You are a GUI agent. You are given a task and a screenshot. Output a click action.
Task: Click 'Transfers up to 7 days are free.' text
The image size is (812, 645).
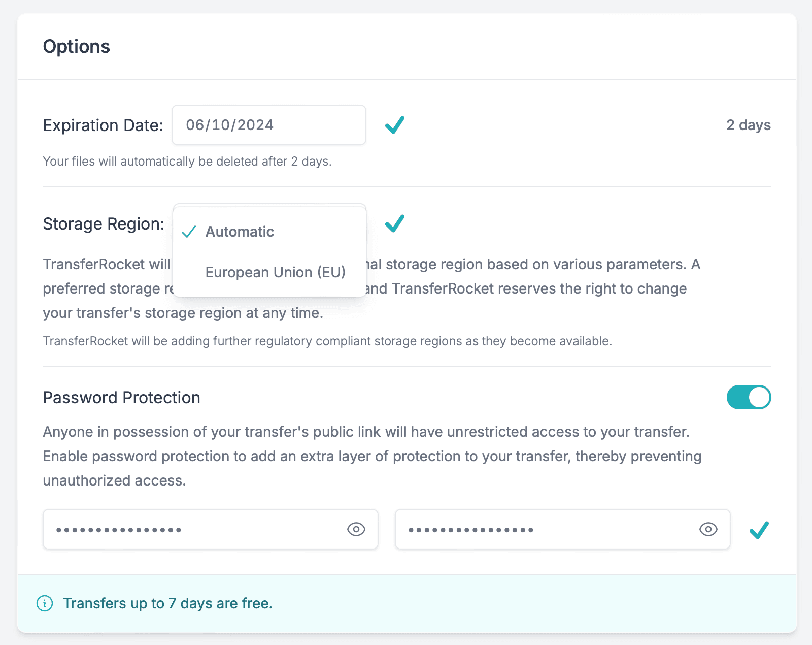pyautogui.click(x=168, y=603)
